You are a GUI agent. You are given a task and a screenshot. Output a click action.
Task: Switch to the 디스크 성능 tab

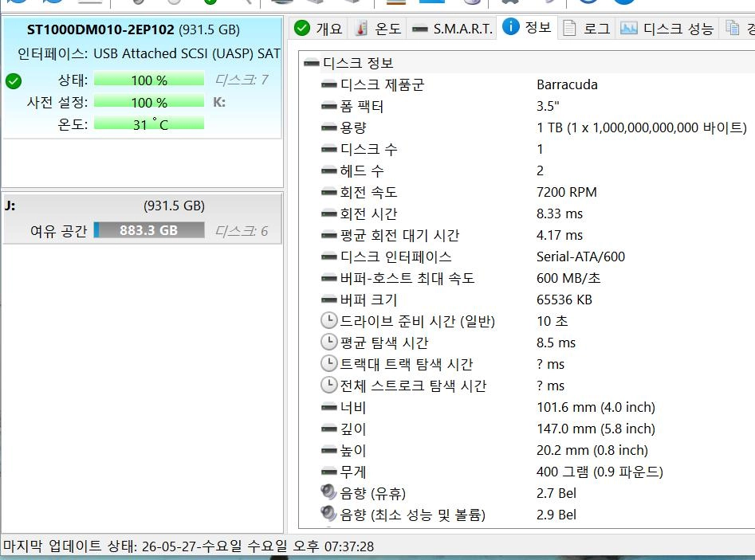[x=667, y=29]
